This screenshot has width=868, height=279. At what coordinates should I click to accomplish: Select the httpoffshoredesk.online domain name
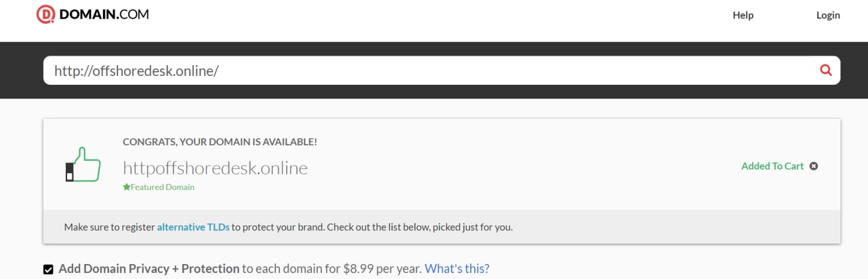pos(215,168)
